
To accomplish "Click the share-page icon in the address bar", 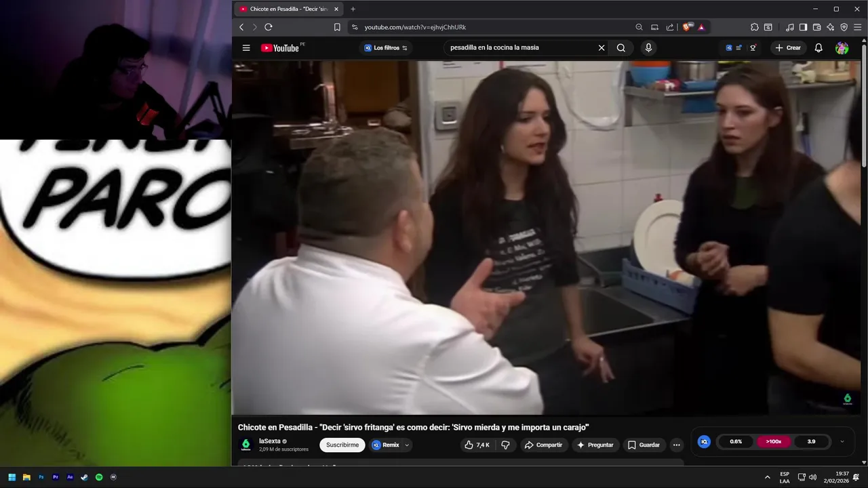I will click(670, 27).
